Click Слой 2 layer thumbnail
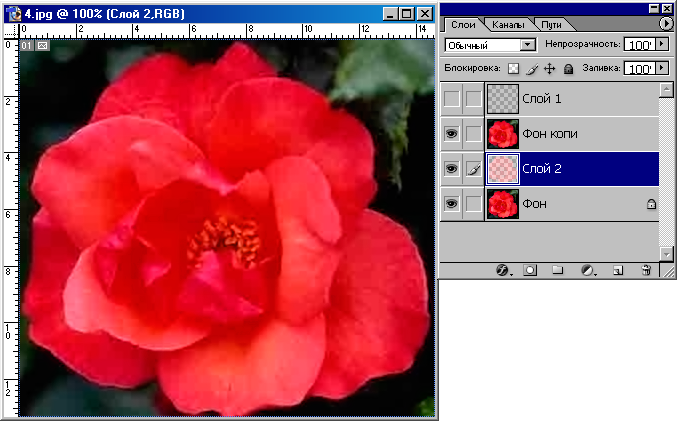677x421 pixels. (503, 169)
